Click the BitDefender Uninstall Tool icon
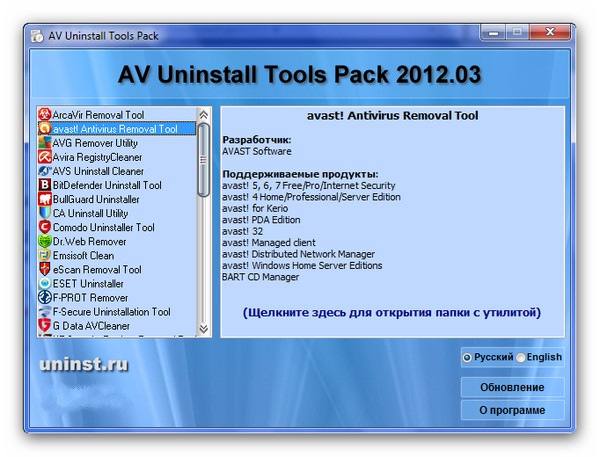This screenshot has width=600, height=457. pos(44,185)
